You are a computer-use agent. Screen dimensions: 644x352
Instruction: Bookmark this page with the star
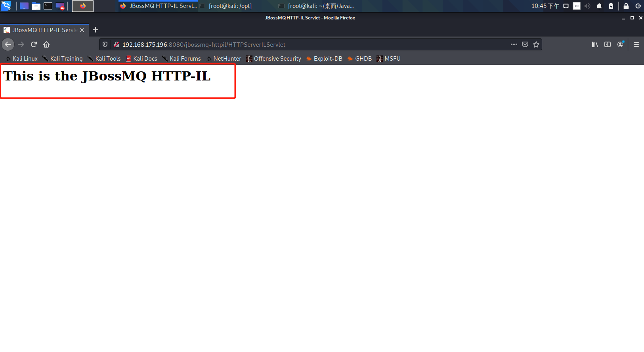pos(536,44)
